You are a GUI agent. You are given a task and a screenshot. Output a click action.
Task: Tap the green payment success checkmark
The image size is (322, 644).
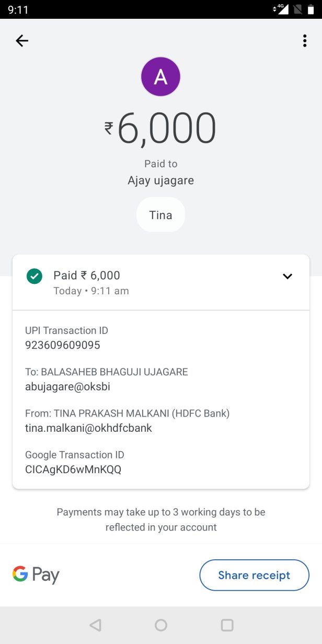coord(34,276)
